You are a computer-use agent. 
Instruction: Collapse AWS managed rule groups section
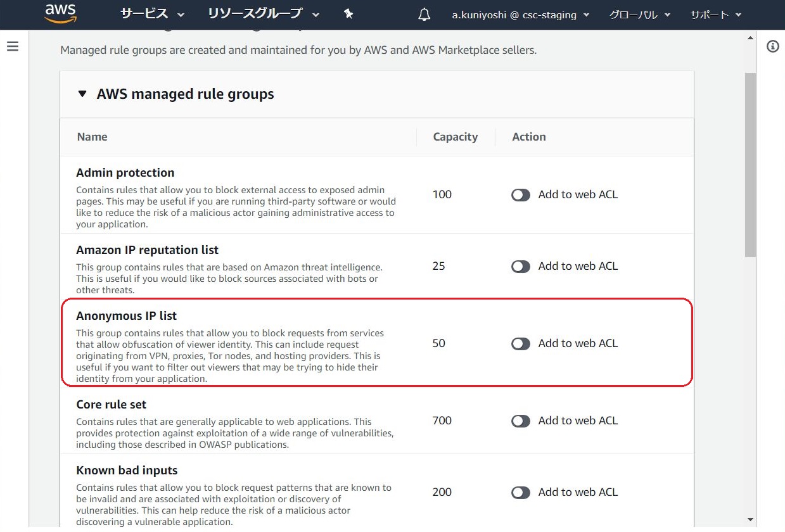[x=82, y=94]
